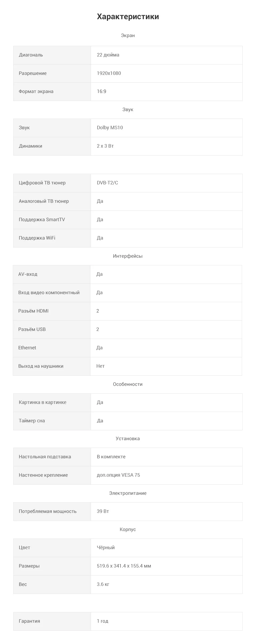Select the 39 Вт power value
The image size is (256, 644).
(103, 511)
